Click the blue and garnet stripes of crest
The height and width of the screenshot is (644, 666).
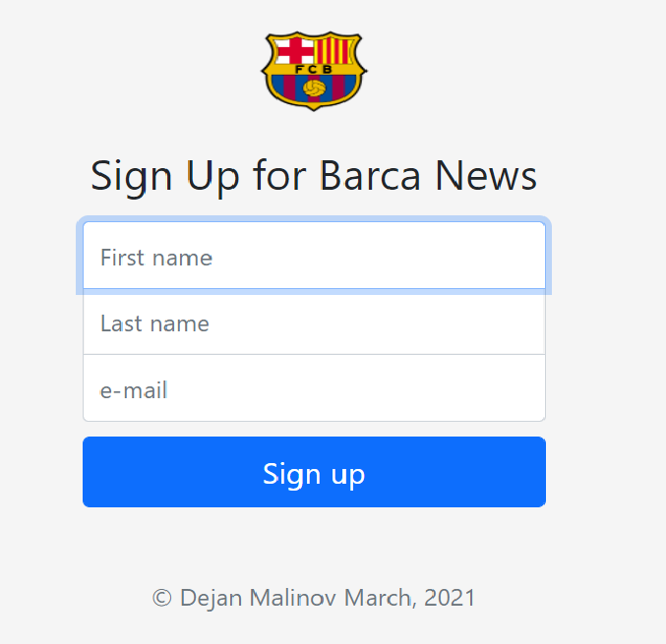pos(314,88)
